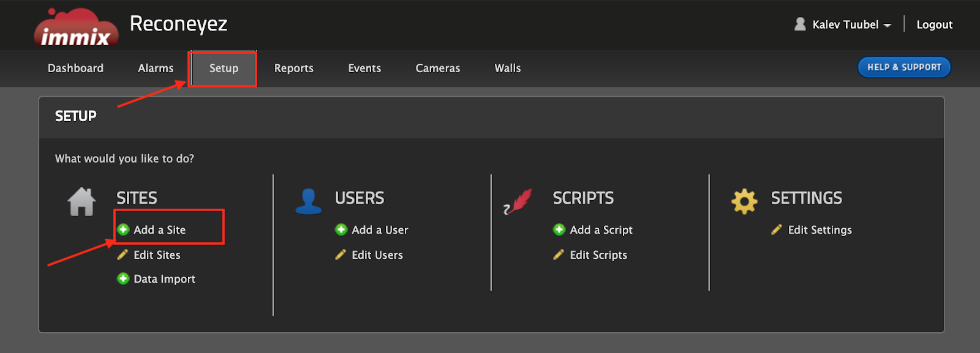This screenshot has width=980, height=353.
Task: Click the green plus icon beside Add a User
Action: pyautogui.click(x=341, y=229)
